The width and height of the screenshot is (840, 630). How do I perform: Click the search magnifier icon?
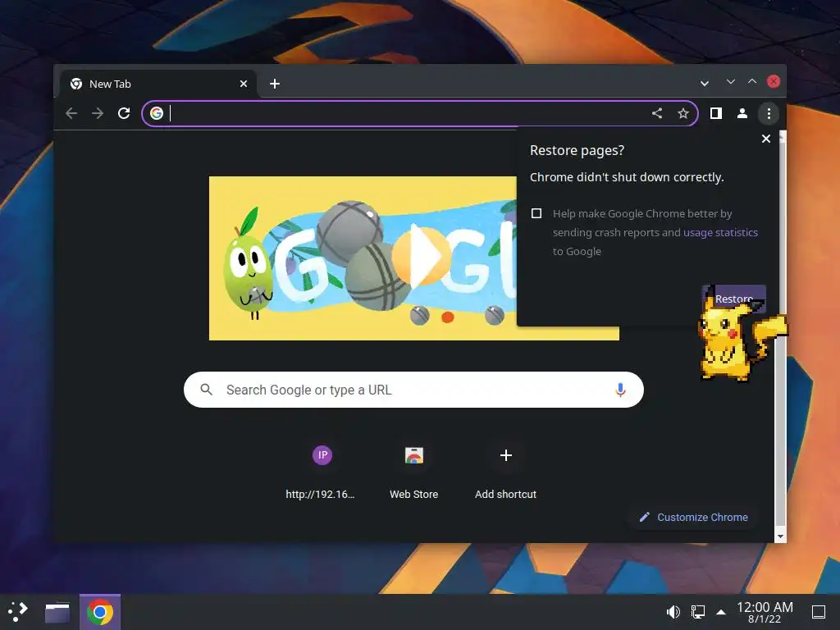click(x=206, y=390)
